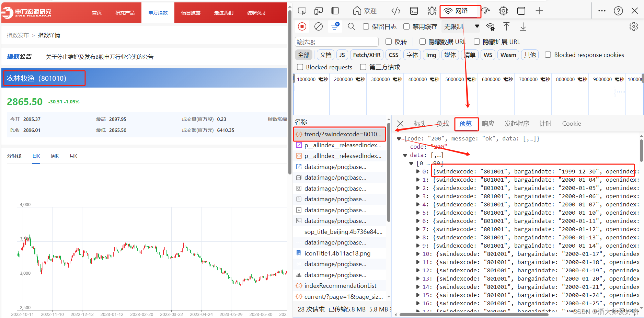Check the Invert filter checkbox
This screenshot has height=318, width=644.
click(x=389, y=42)
